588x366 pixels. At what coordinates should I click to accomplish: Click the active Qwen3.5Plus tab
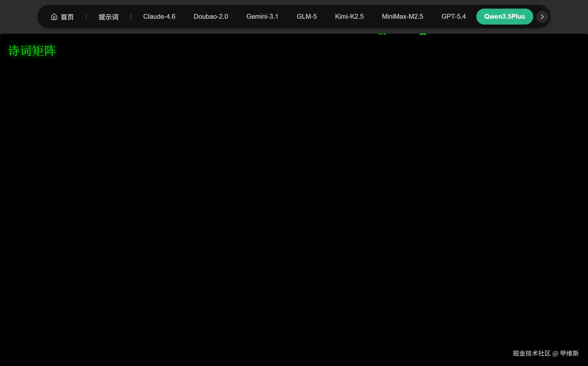504,16
